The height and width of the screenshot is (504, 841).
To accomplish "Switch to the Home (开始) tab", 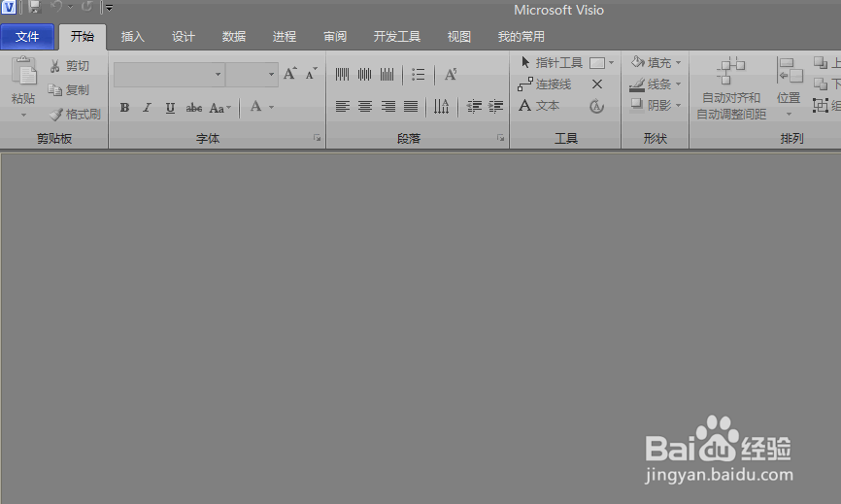I will (83, 37).
